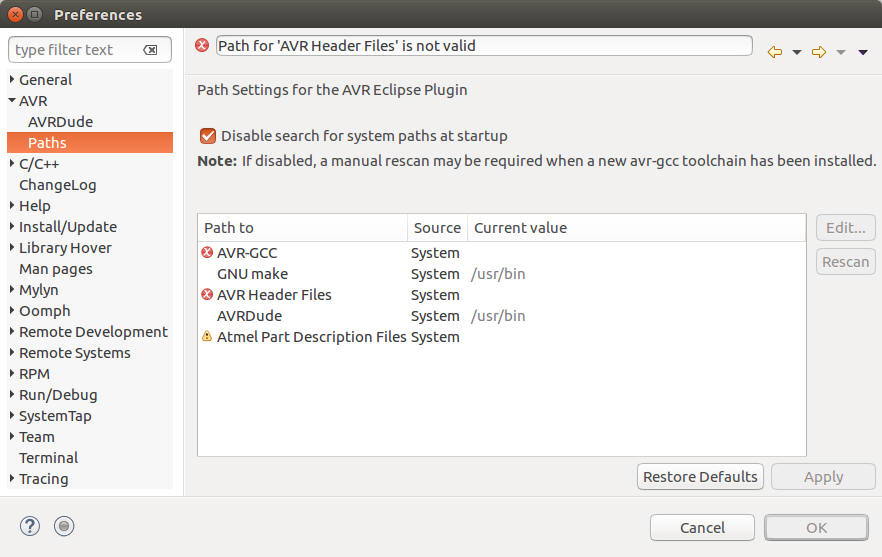Image resolution: width=882 pixels, height=557 pixels.
Task: Click the forward navigation arrow icon
Action: coord(818,52)
